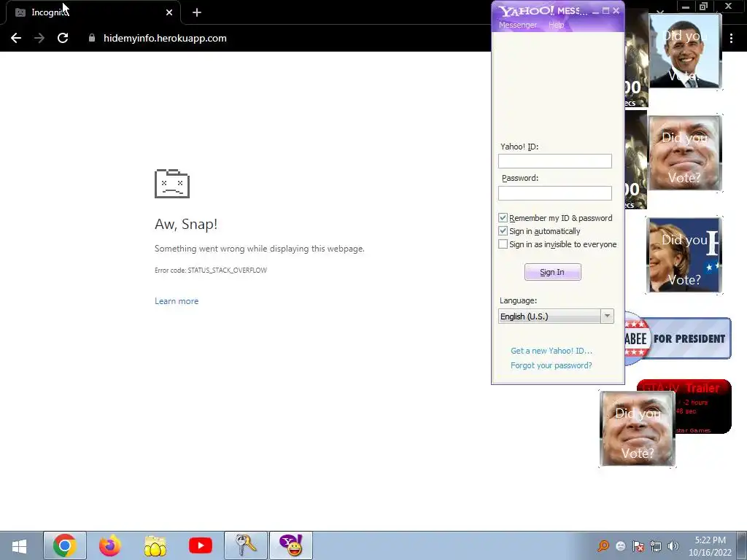Screen dimensions: 747x560
Task: Click the Obama Did you Vote gadget
Action: (x=686, y=51)
